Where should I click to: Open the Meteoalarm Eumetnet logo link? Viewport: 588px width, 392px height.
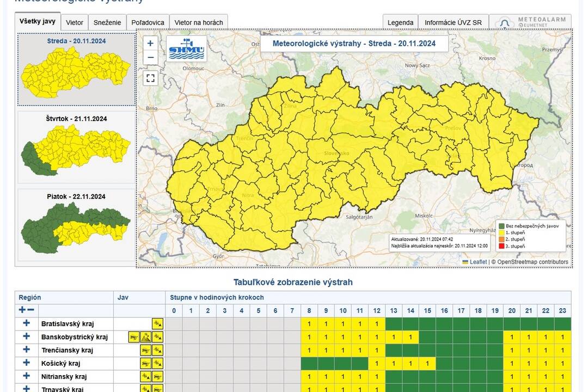(530, 22)
